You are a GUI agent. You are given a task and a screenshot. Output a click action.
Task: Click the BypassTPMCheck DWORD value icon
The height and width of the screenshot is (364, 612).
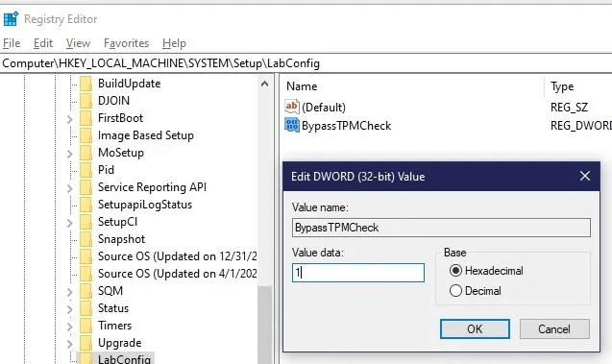point(292,125)
